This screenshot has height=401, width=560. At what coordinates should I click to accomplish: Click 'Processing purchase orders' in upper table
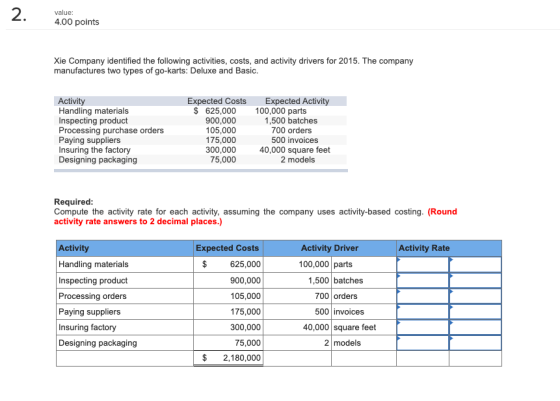[111, 130]
